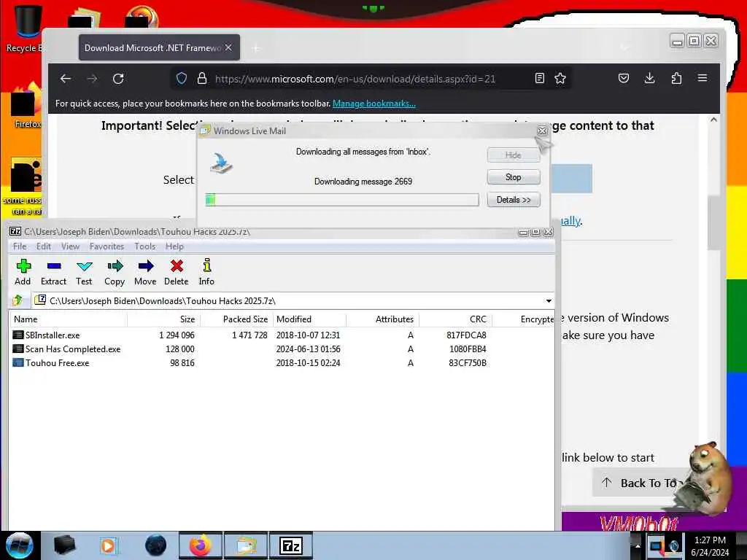This screenshot has width=747, height=560.
Task: Open the 7z taskbar button
Action: (x=290, y=545)
